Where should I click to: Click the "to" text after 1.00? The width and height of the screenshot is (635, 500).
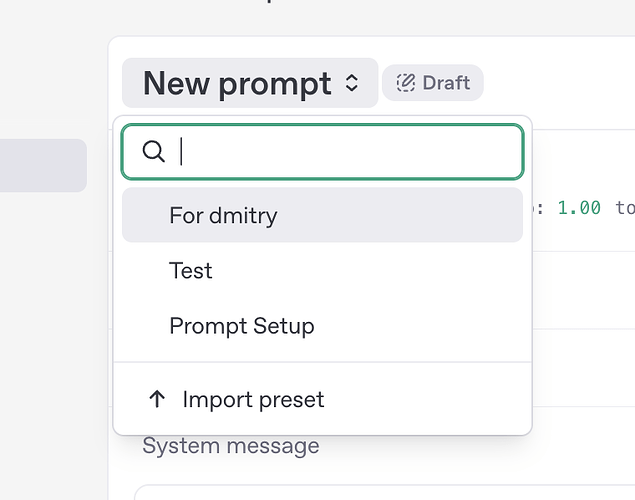click(624, 207)
